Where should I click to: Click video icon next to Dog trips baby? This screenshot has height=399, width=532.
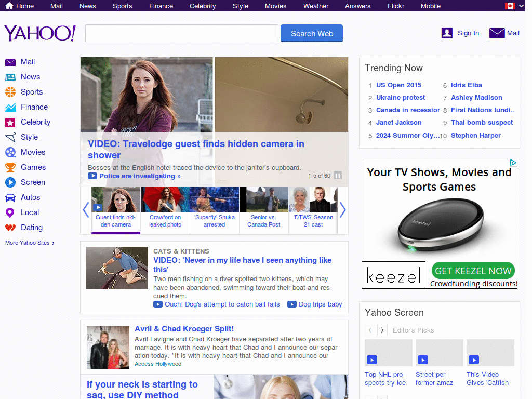click(292, 304)
